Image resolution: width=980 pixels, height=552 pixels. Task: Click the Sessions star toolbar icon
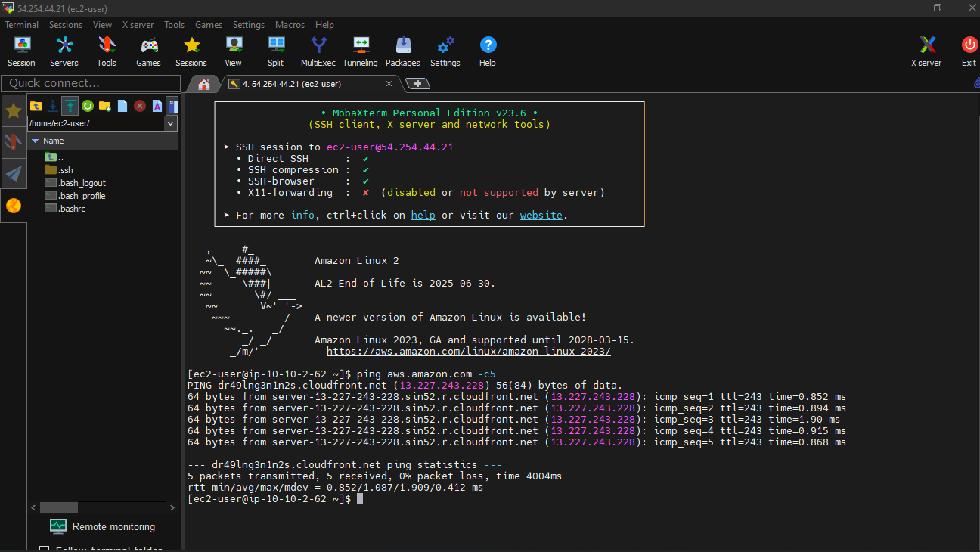[191, 51]
